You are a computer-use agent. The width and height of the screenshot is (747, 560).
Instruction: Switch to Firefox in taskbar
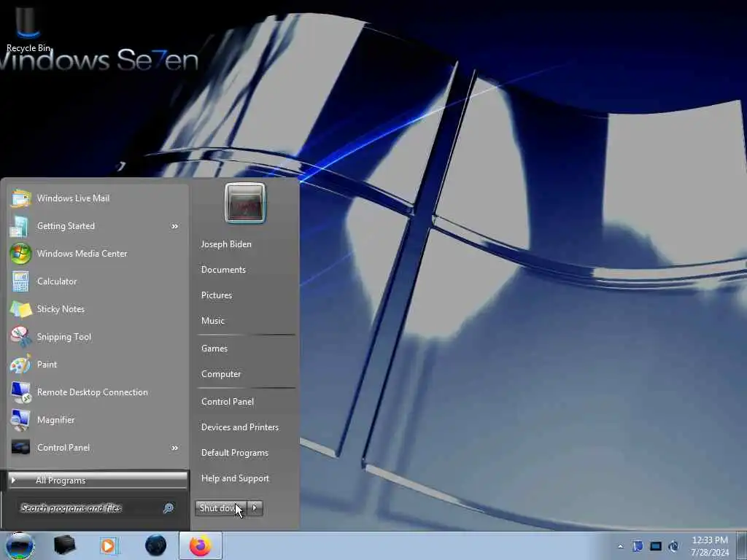coord(201,545)
